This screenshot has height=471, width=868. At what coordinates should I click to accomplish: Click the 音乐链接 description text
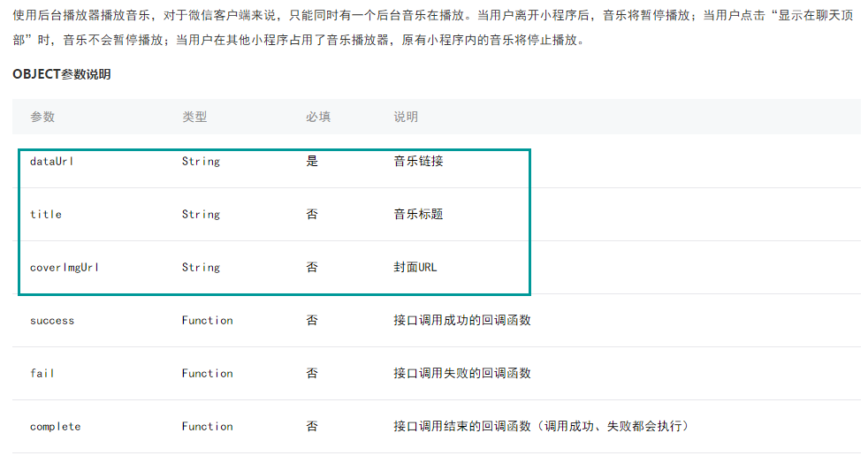pyautogui.click(x=418, y=162)
